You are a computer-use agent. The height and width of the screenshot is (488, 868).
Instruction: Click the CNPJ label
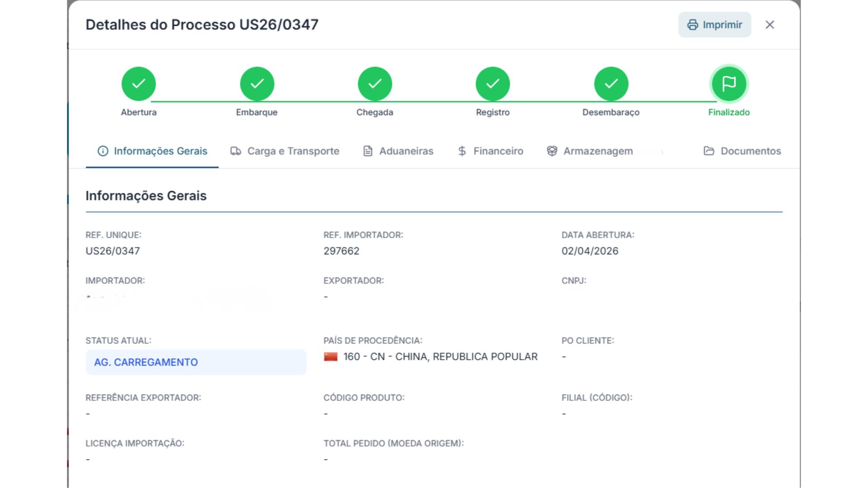coord(574,281)
